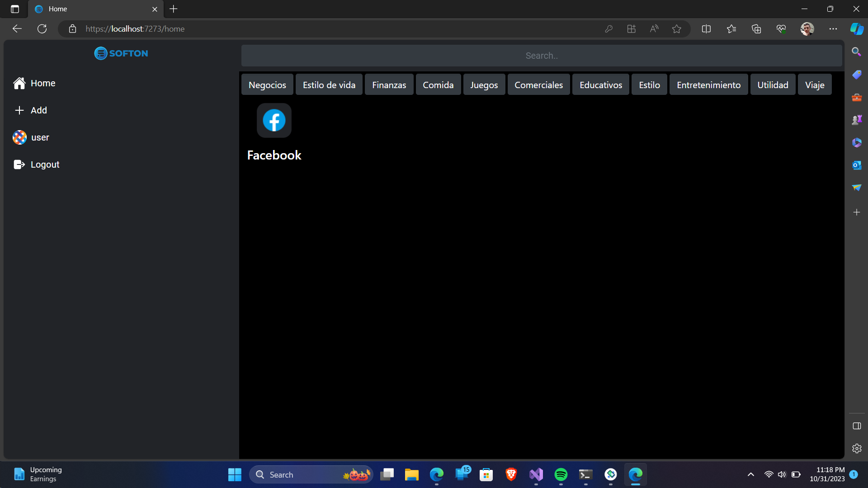Click the Add plus sidebar item

[31, 110]
